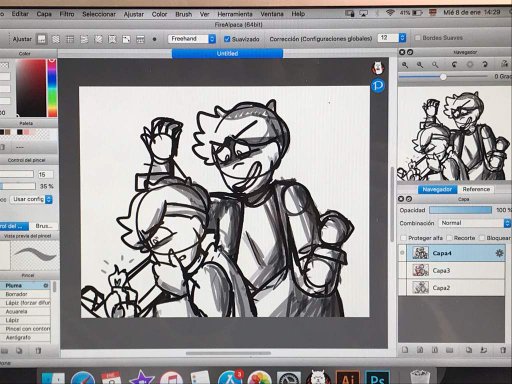Select the parallel snap icon in toolbar
Image resolution: width=512 pixels, height=384 pixels.
56,39
